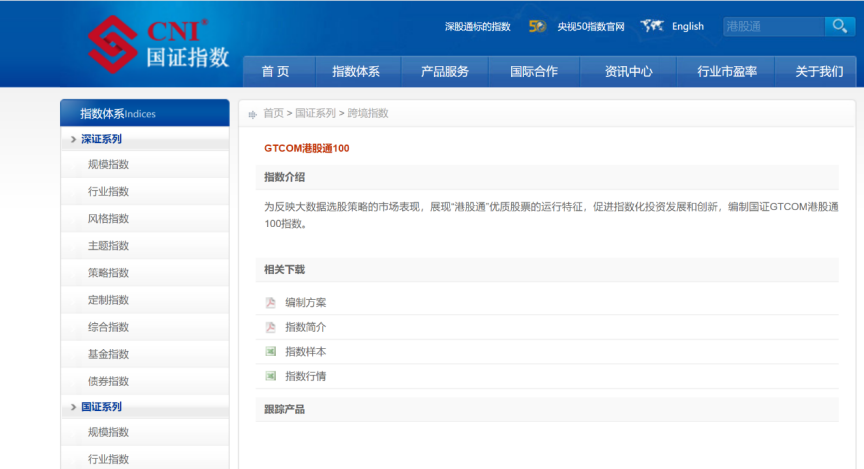Click the world map icon beside English

(652, 26)
